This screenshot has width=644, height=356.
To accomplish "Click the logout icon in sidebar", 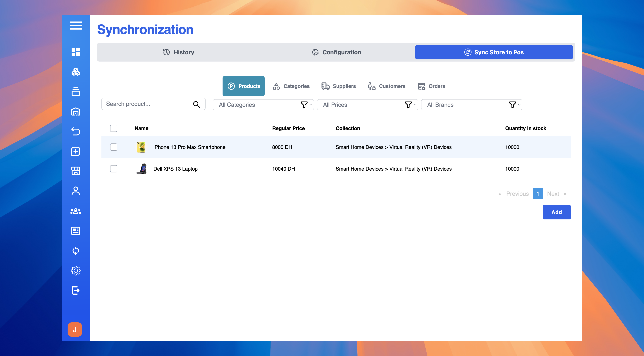I will (x=76, y=290).
